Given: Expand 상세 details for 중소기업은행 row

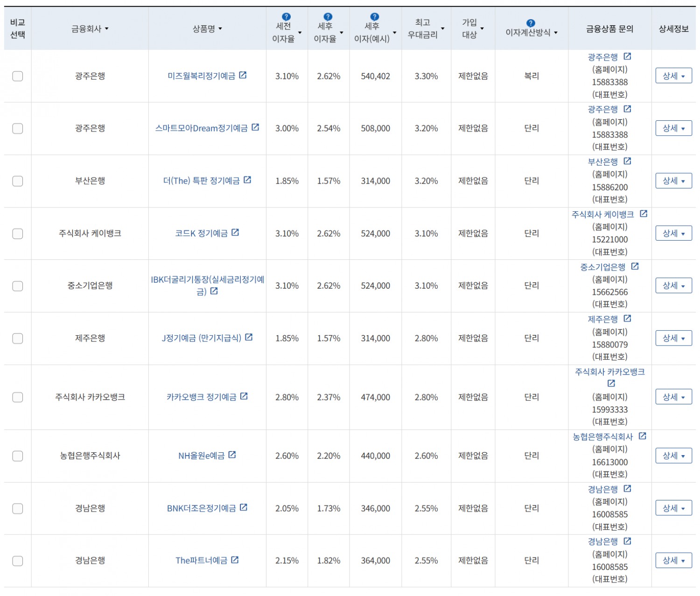Looking at the screenshot, I should [x=674, y=285].
